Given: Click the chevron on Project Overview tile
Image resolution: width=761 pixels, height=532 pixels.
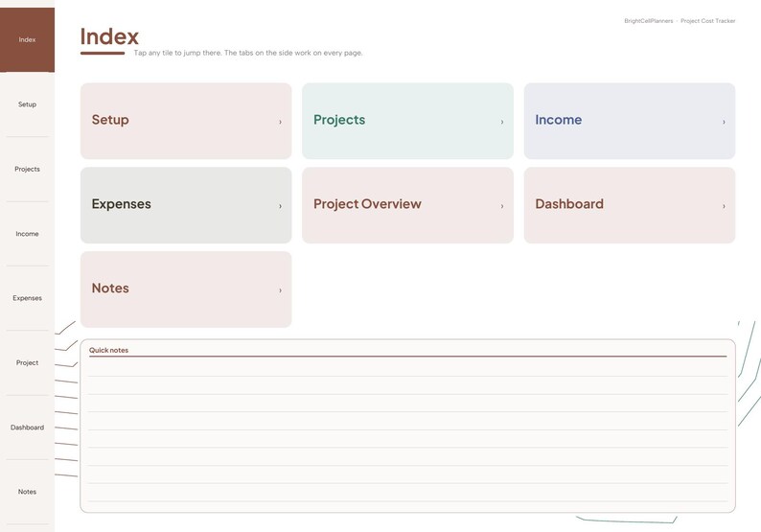Looking at the screenshot, I should pos(502,206).
